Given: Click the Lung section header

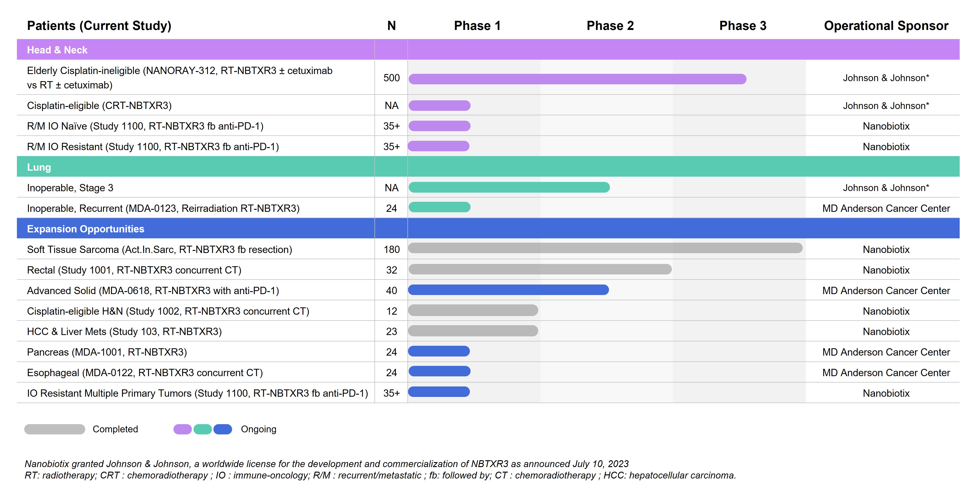Looking at the screenshot, I should pos(39,167).
